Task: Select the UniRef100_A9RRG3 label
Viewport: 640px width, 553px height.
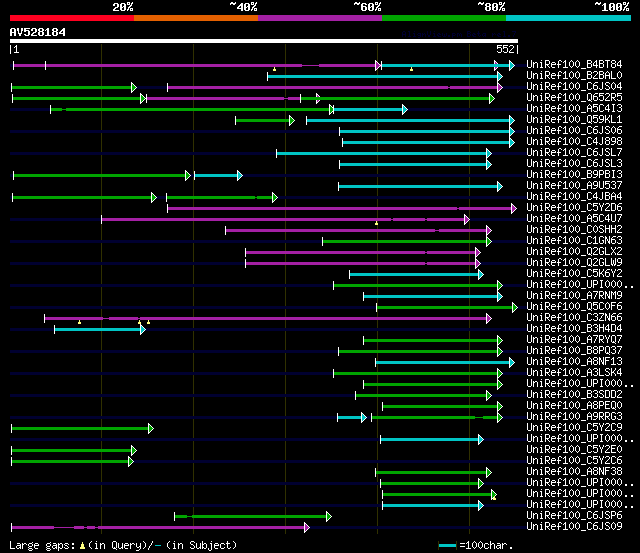Action: click(574, 417)
